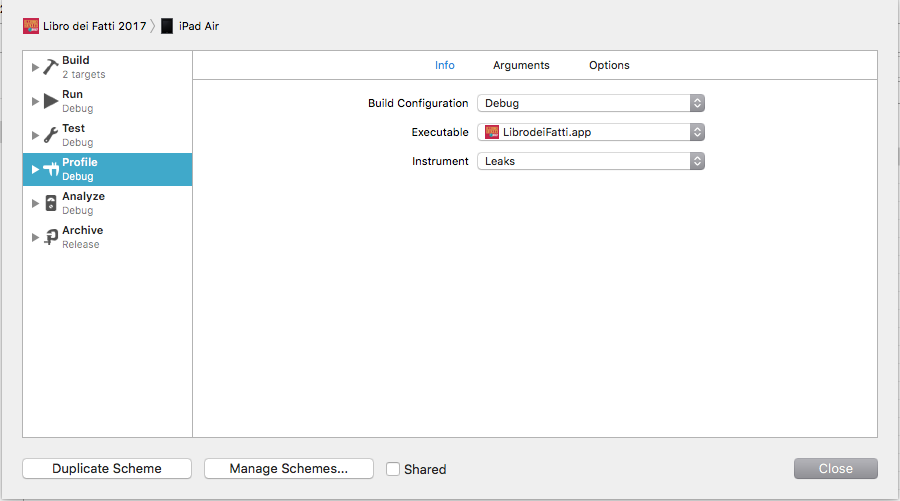Click the 'Shared' checkbox label
This screenshot has width=900, height=501.
coord(425,469)
